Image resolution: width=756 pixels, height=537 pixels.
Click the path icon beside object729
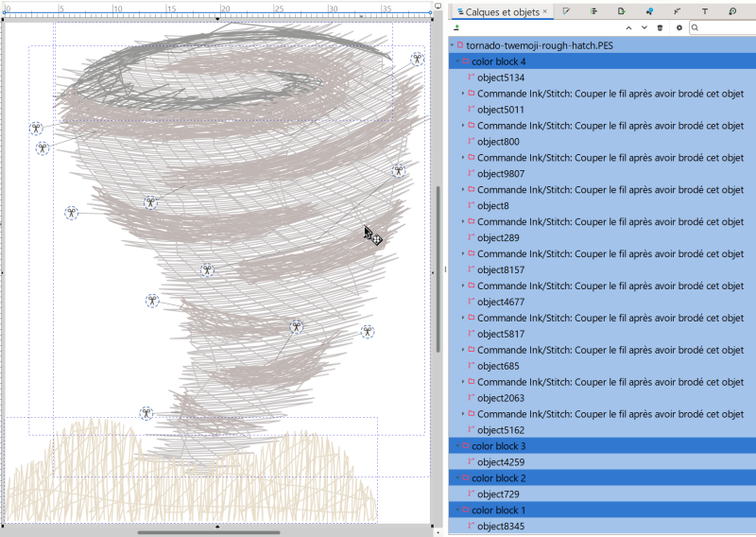click(471, 494)
